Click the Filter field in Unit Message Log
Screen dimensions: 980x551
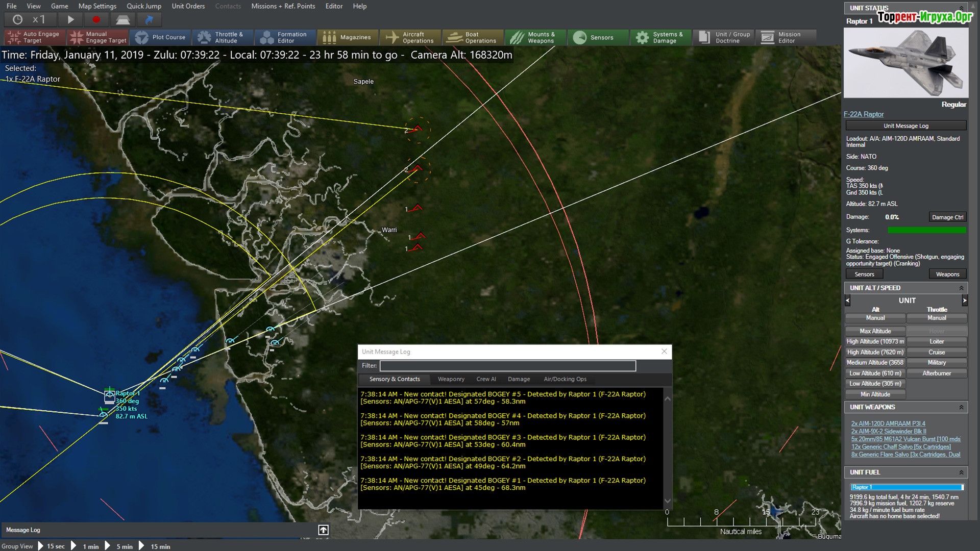(x=507, y=366)
